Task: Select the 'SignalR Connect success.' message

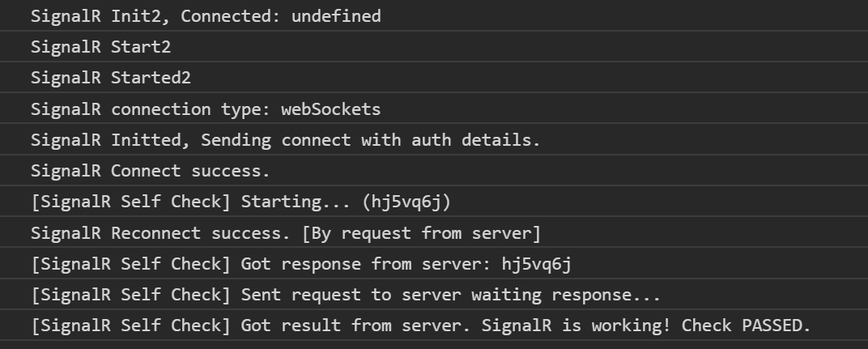Action: [151, 172]
